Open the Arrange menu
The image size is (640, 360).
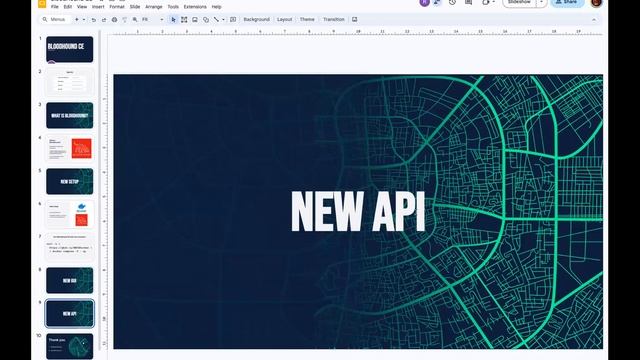(153, 7)
